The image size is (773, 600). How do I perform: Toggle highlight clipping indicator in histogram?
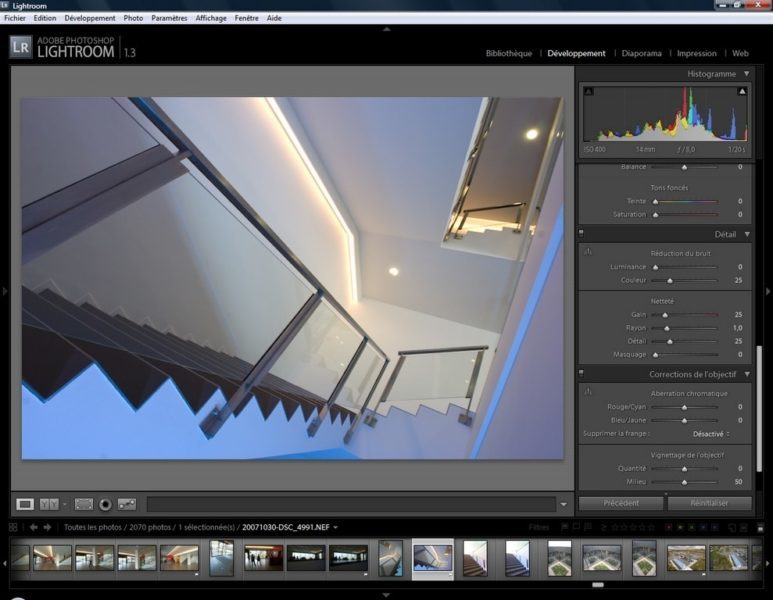[x=742, y=92]
